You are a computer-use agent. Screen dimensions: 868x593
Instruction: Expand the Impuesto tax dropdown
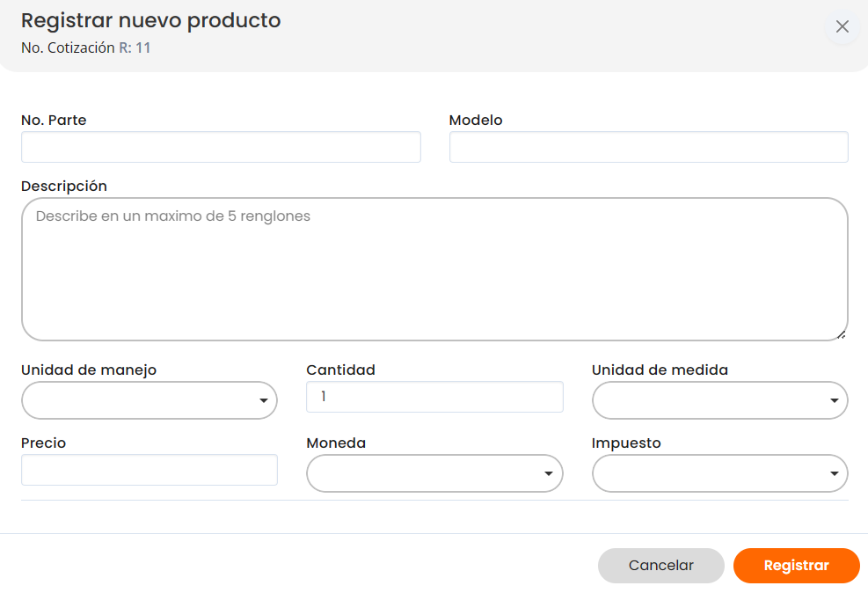click(x=719, y=473)
